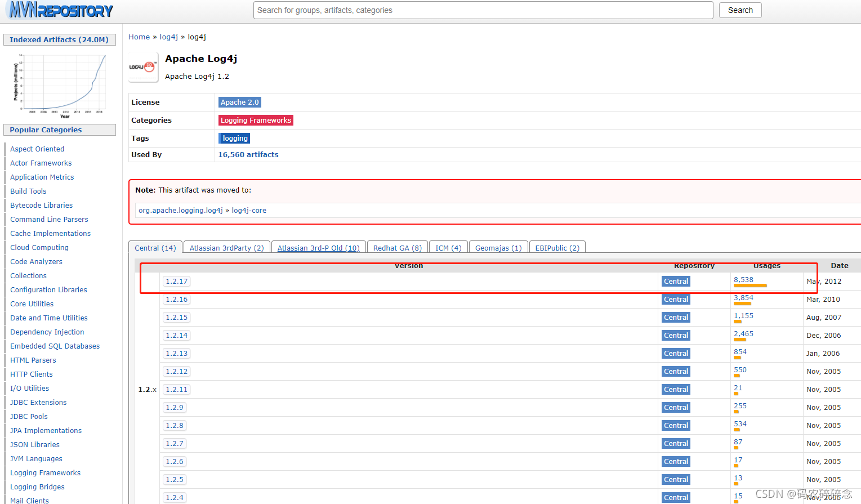Open version 1.2.13
The height and width of the screenshot is (504, 861).
point(176,354)
